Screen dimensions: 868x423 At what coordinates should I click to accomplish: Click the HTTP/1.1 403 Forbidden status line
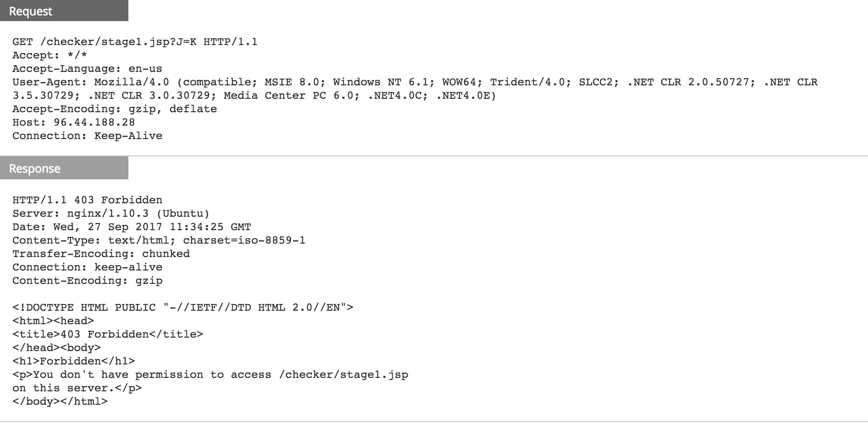tap(87, 200)
